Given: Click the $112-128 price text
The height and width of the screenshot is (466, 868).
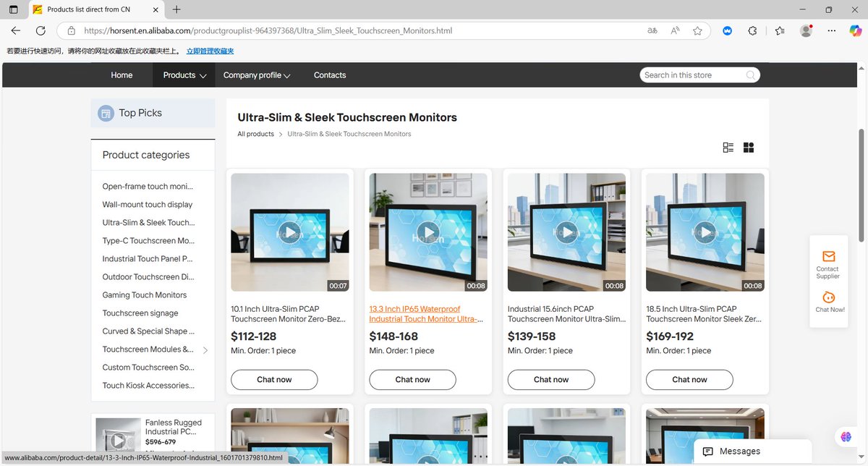Looking at the screenshot, I should point(253,336).
